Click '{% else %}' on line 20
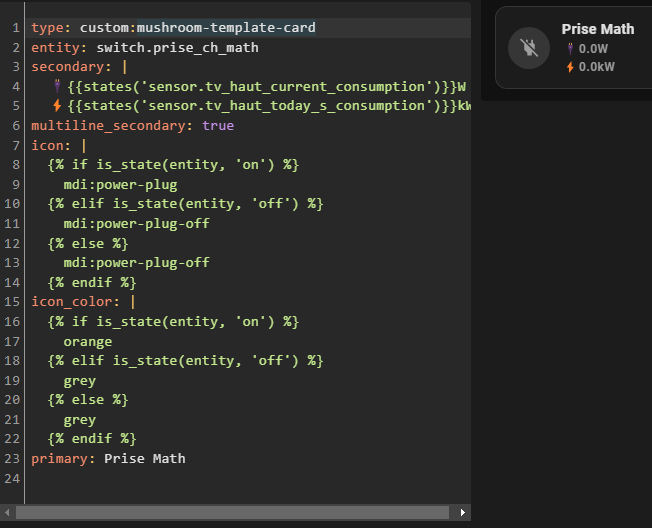The image size is (652, 528). (88, 400)
